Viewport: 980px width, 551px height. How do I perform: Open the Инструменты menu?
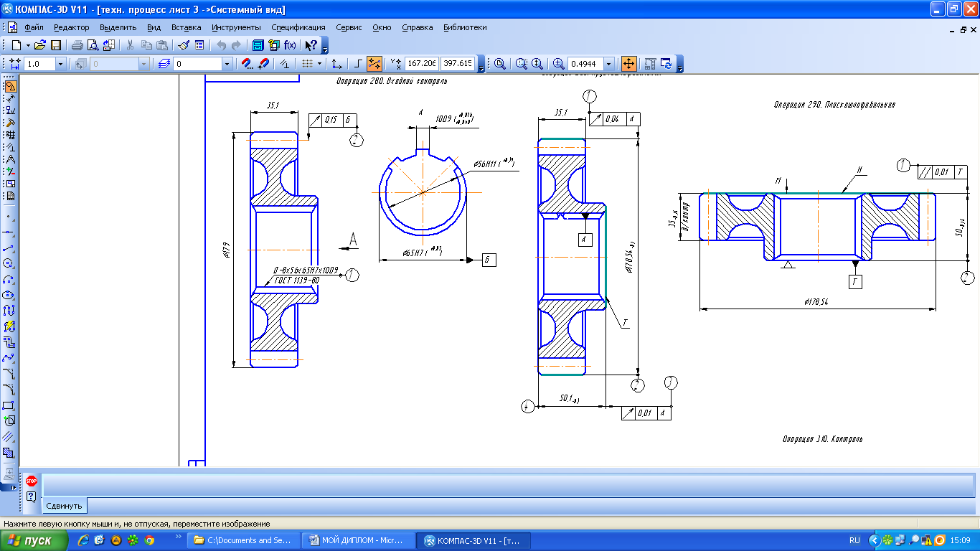[236, 27]
